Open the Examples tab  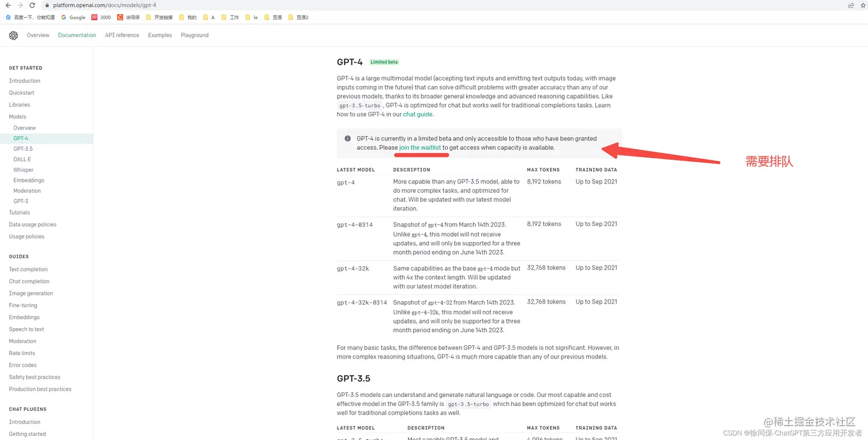click(160, 35)
